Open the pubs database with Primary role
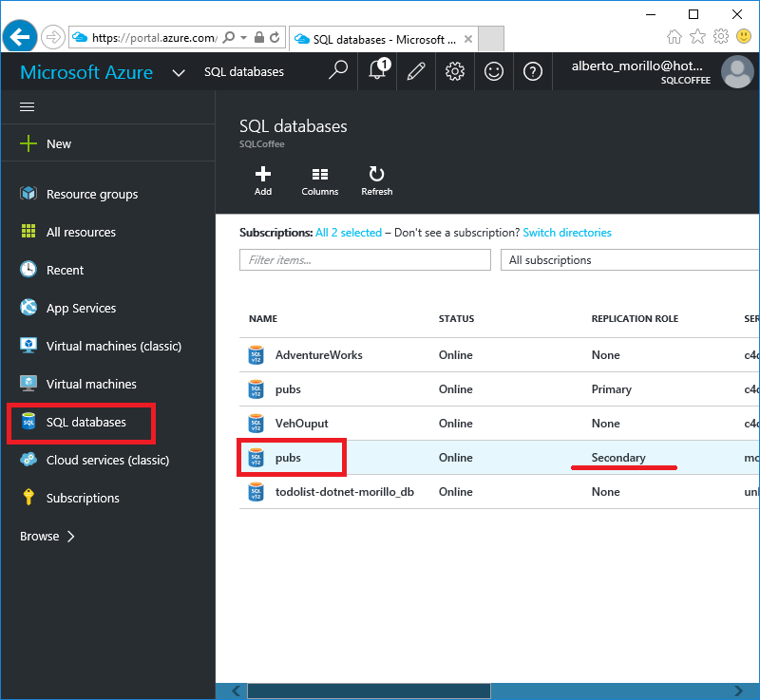This screenshot has width=760, height=700. (x=500, y=389)
